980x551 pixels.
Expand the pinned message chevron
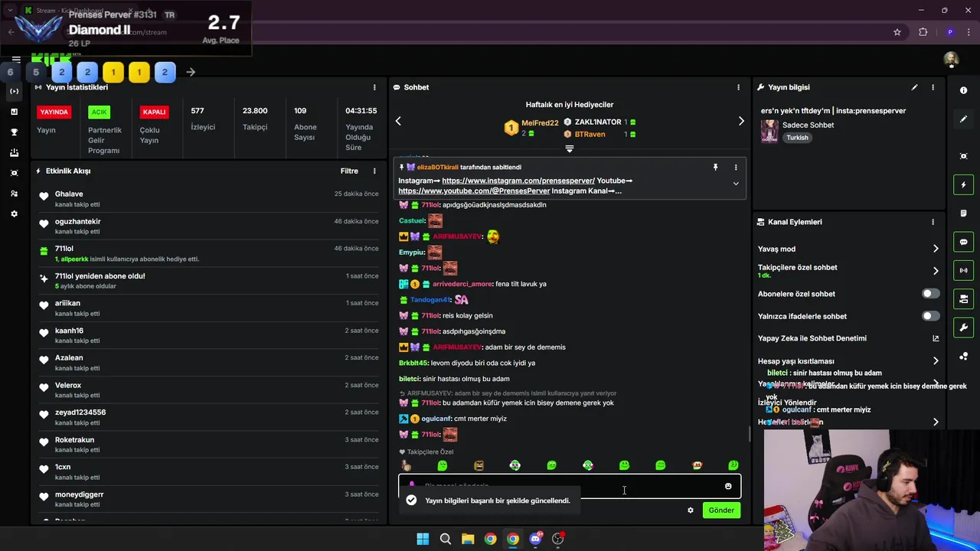click(736, 184)
